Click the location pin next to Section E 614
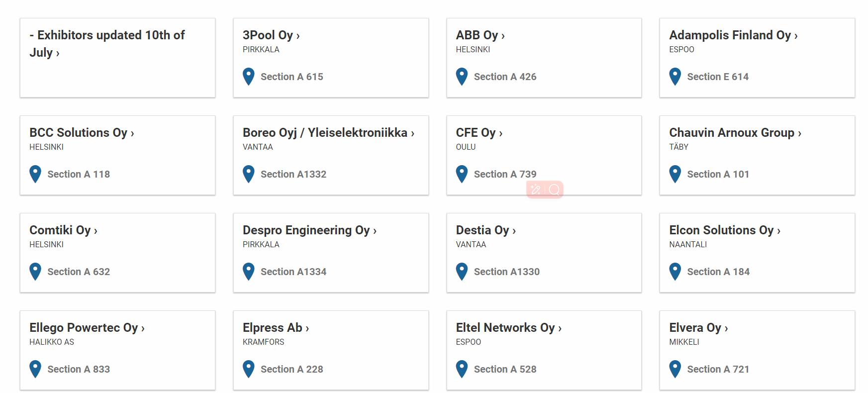This screenshot has height=393, width=868. coord(675,77)
